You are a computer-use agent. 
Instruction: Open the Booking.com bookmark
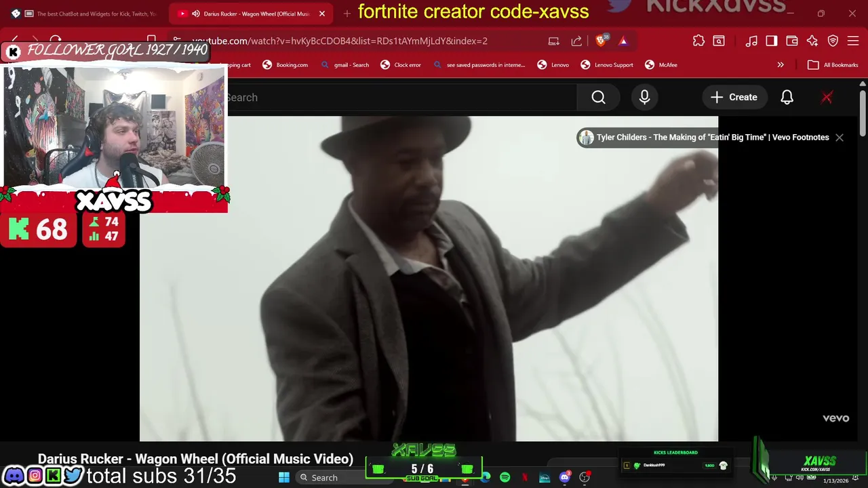285,65
